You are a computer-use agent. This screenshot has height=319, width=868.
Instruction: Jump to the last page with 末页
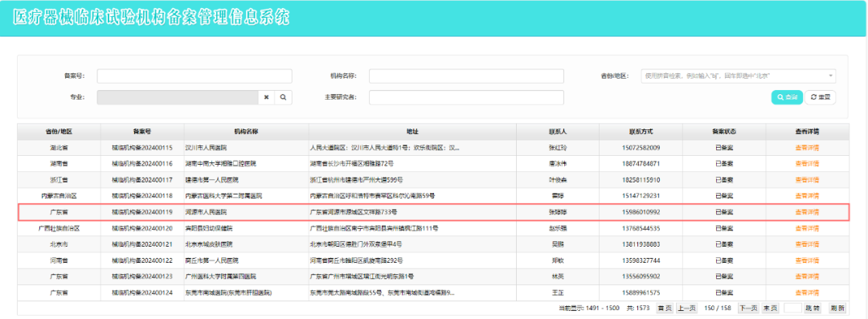point(770,308)
